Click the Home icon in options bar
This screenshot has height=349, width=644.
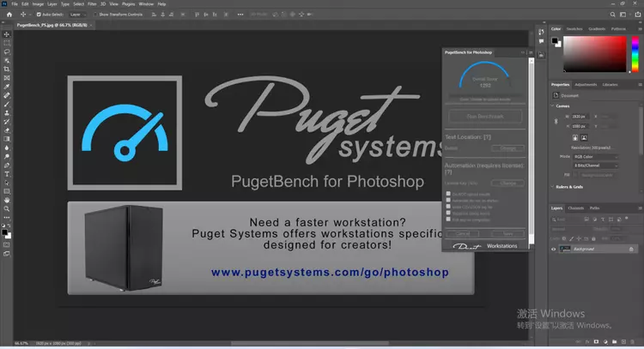(x=6, y=15)
